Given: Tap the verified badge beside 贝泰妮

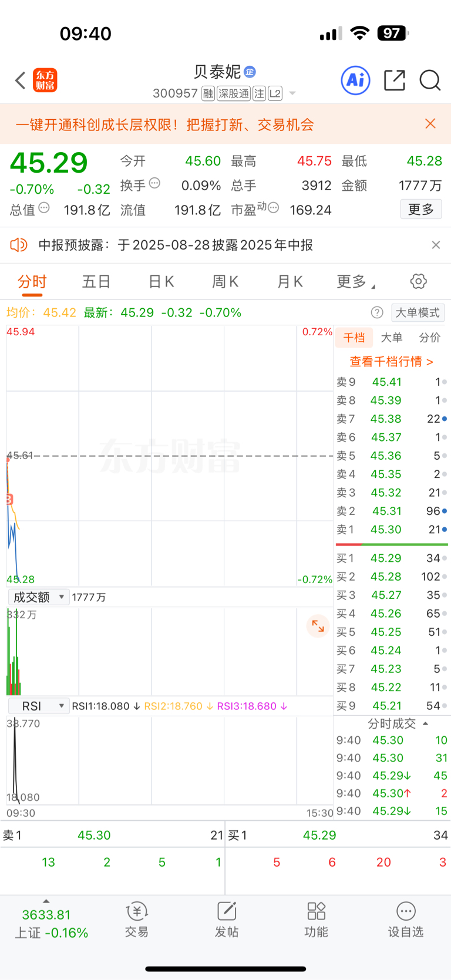Looking at the screenshot, I should pos(250,72).
